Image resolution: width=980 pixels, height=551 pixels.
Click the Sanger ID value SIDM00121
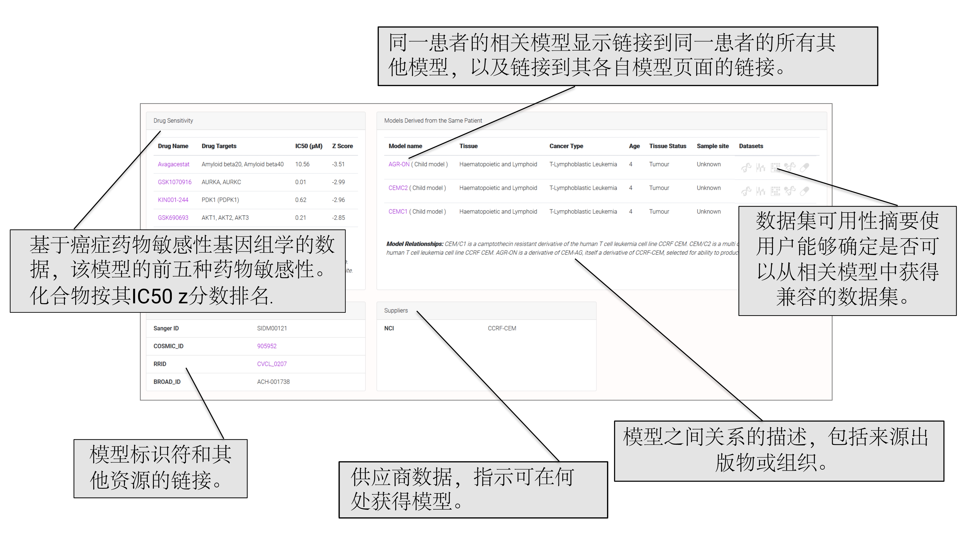[x=272, y=328]
